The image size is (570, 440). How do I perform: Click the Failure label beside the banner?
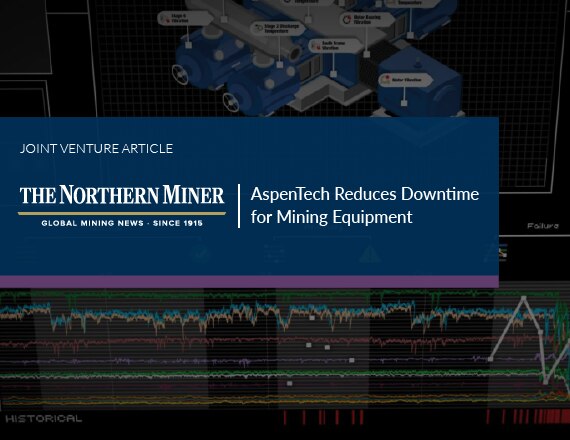pyautogui.click(x=543, y=226)
